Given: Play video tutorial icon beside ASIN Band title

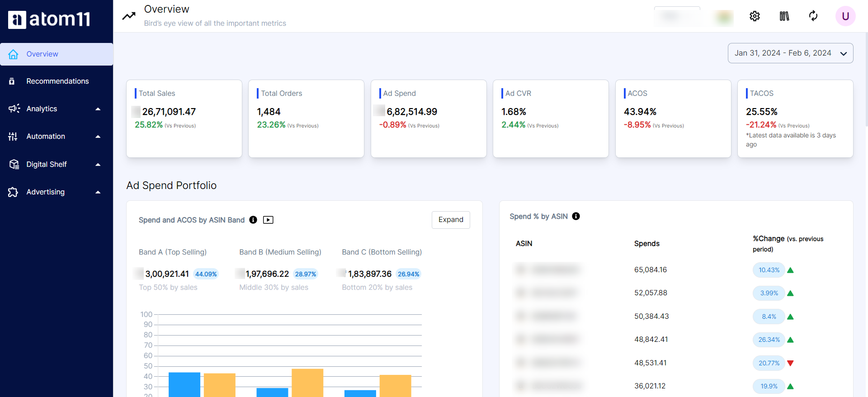Looking at the screenshot, I should (x=268, y=220).
